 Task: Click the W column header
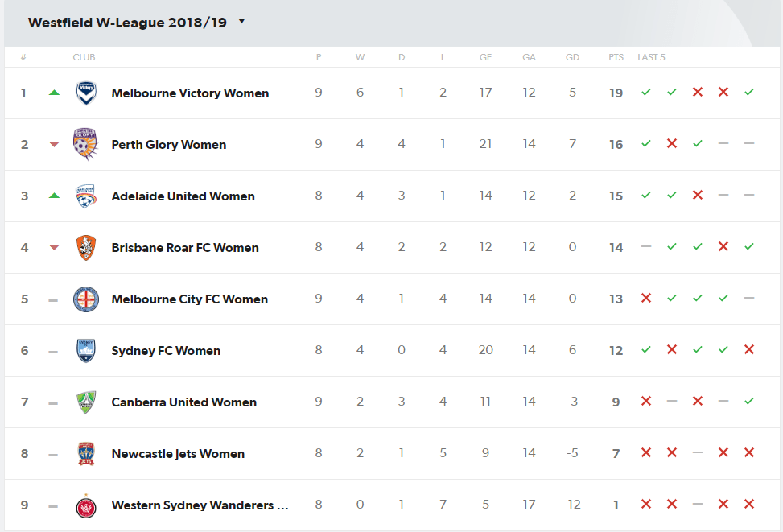click(x=360, y=57)
